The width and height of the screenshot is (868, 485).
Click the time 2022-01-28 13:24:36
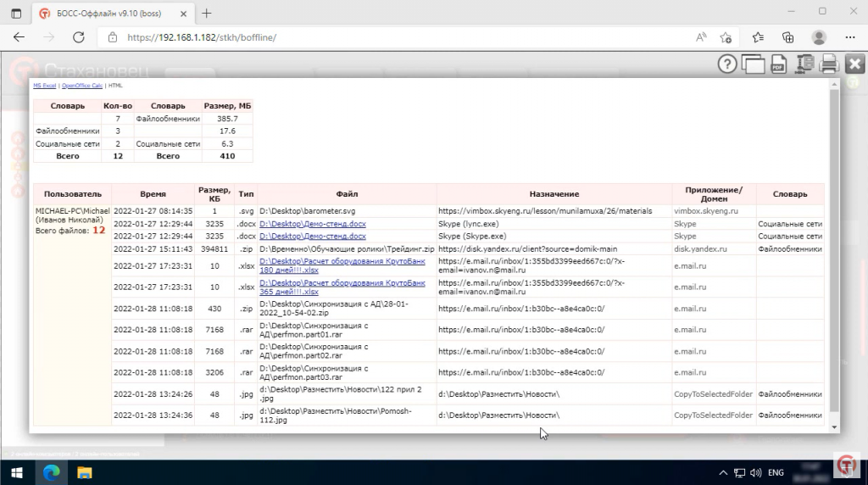[153, 415]
